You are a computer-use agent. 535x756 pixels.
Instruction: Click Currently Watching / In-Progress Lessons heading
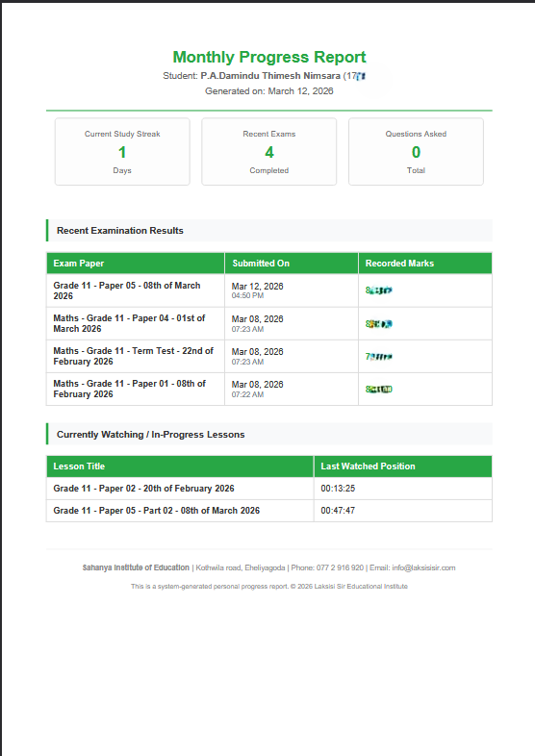[150, 435]
